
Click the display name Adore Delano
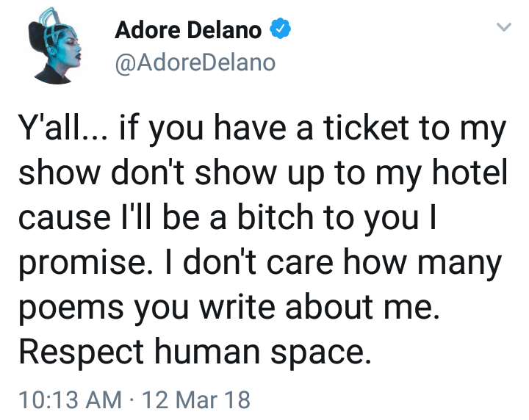[188, 31]
